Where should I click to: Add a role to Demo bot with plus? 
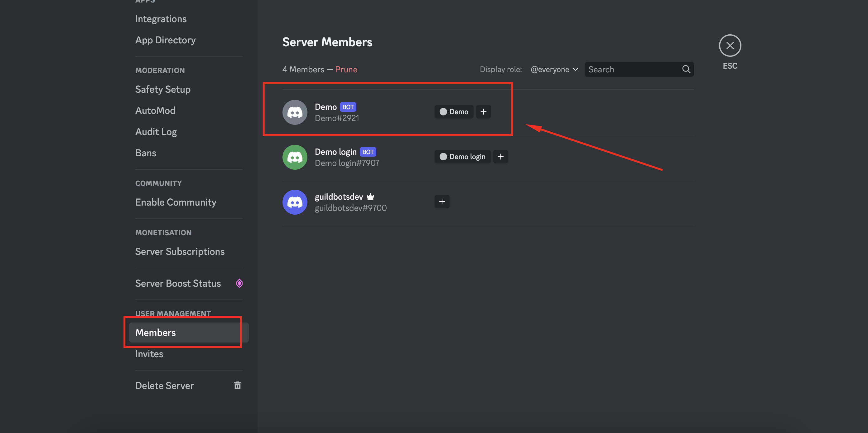[483, 112]
